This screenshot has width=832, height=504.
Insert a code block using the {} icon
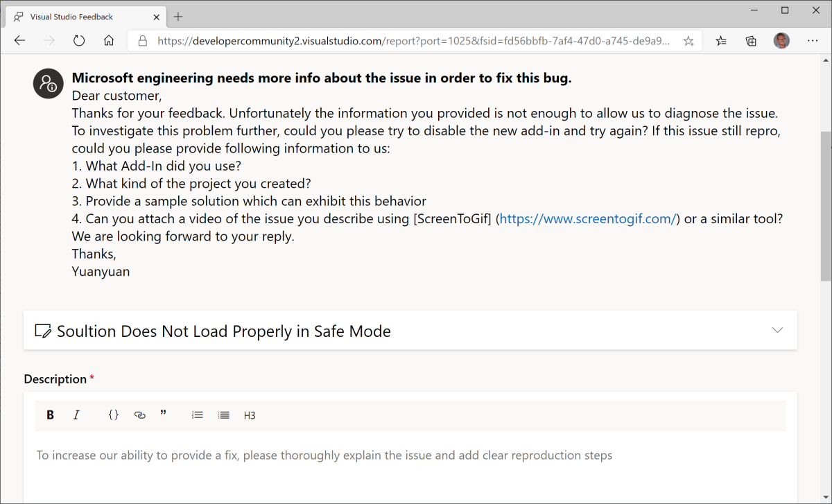coord(113,415)
